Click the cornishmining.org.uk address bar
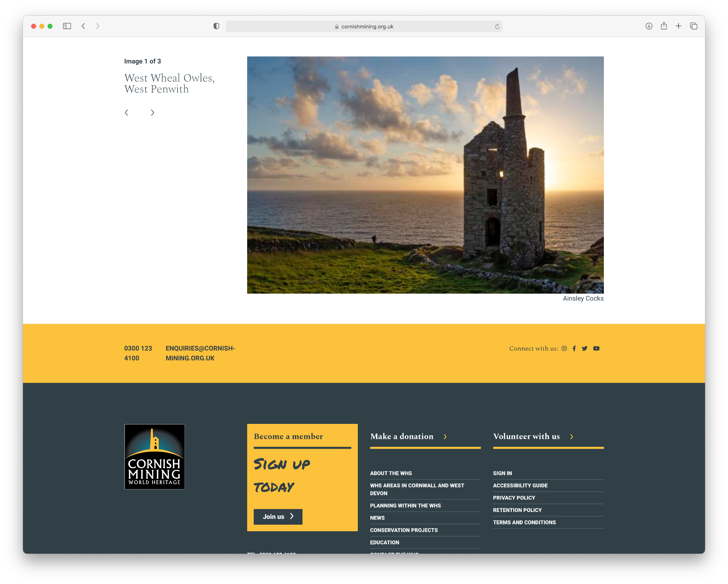 (364, 26)
